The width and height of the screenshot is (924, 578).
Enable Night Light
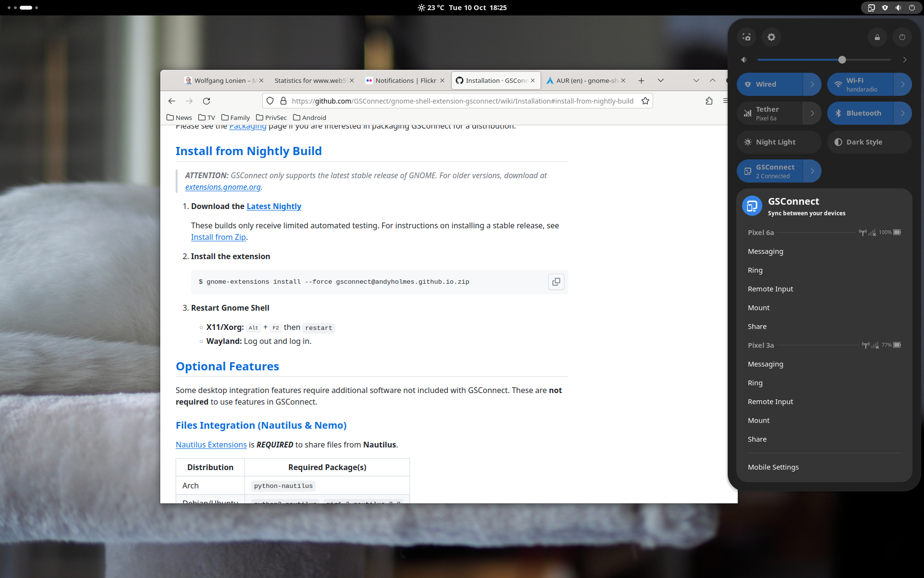779,142
